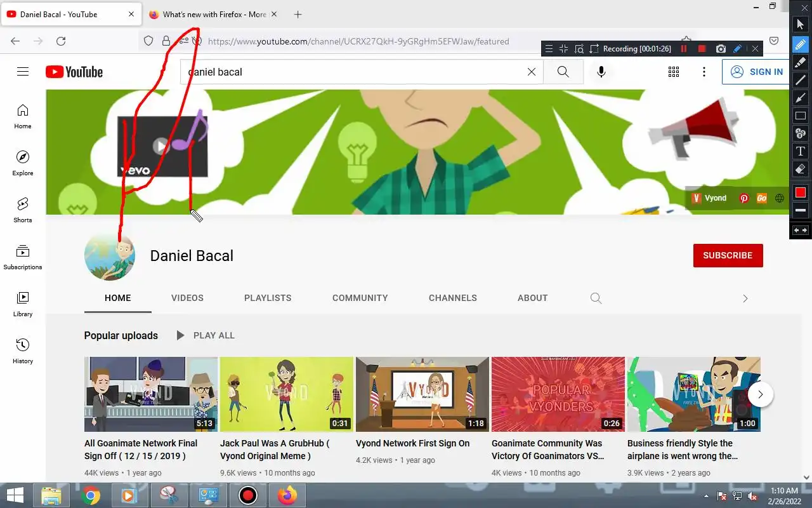Click the magnifier search button
Screen dimensions: 812x508
click(x=563, y=72)
